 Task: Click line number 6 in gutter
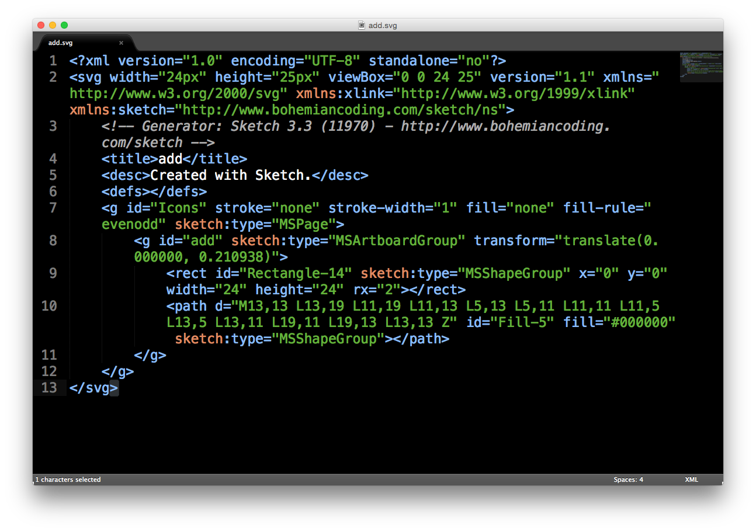click(53, 192)
